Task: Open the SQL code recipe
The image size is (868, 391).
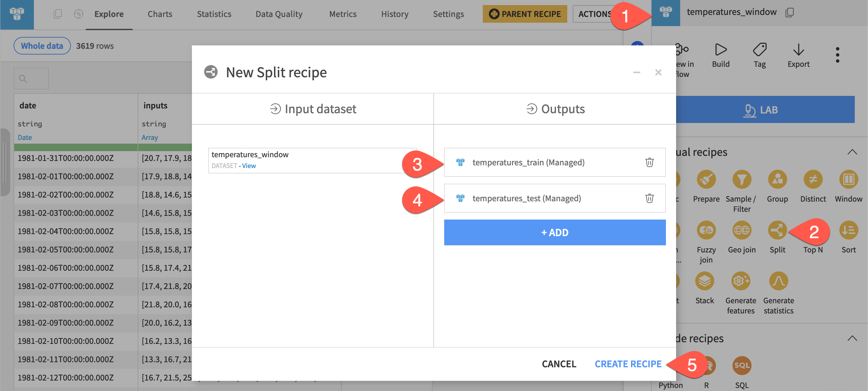Action: point(742,366)
